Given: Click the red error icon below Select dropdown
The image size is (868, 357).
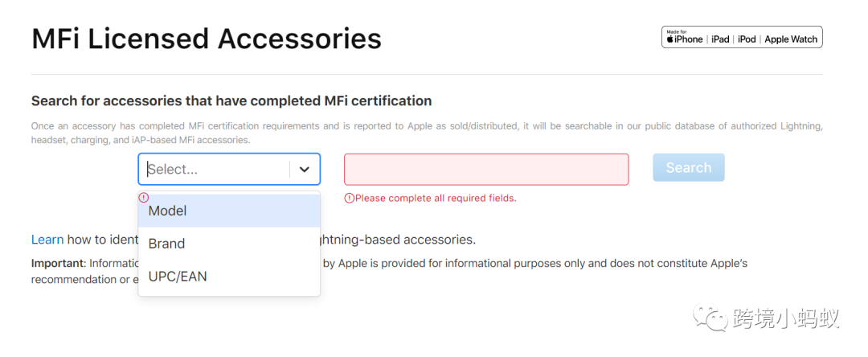Looking at the screenshot, I should click(x=144, y=197).
